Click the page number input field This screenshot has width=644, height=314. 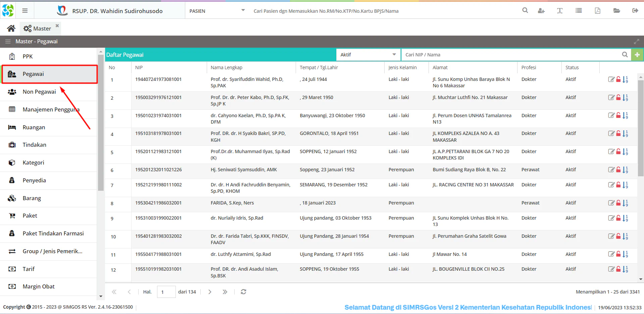click(166, 292)
